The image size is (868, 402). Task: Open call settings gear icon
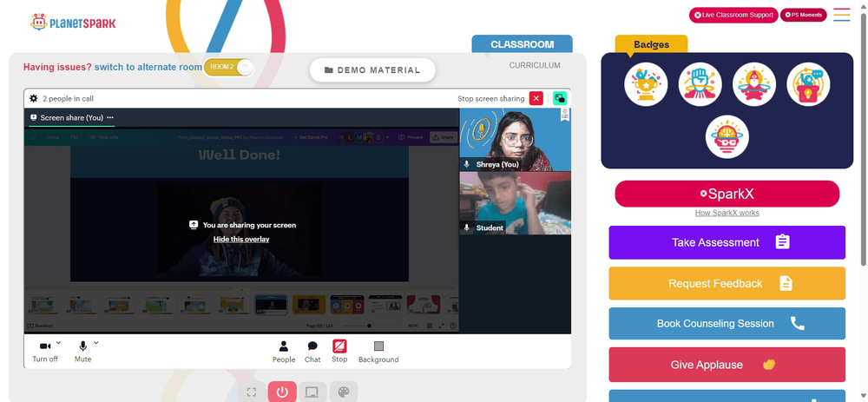pos(34,99)
